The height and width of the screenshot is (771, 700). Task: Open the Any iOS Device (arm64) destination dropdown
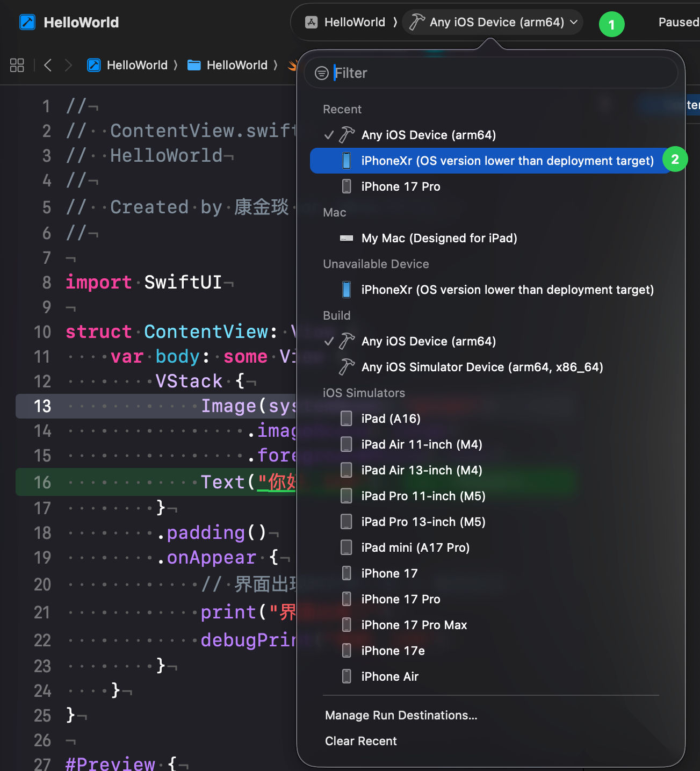[493, 22]
